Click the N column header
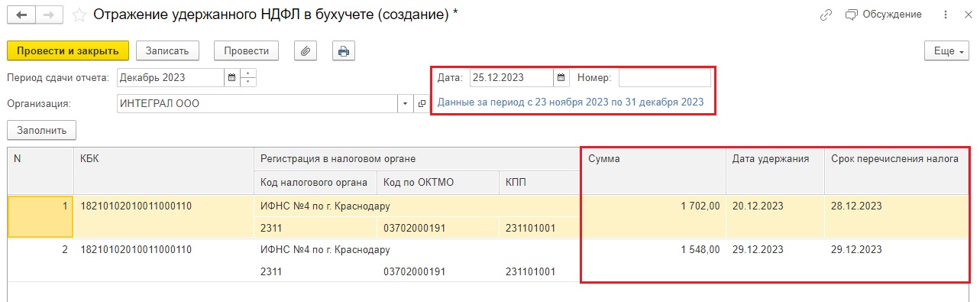Screen dimensions: 980x302 (40, 170)
